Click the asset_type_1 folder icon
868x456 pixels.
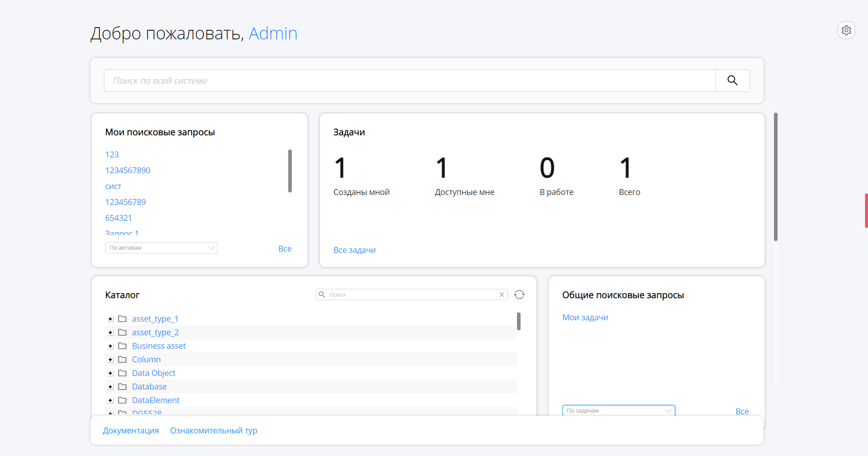[122, 319]
